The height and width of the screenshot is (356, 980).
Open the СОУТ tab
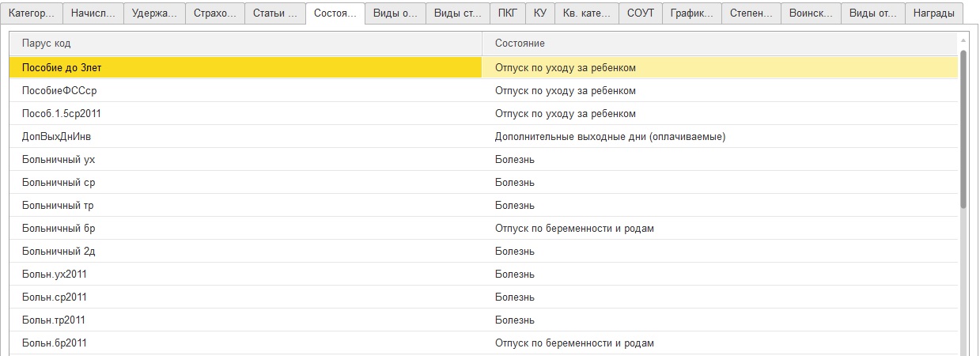pos(640,13)
